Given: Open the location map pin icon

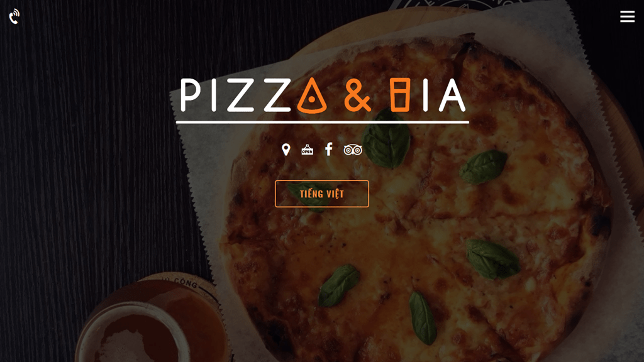Looking at the screenshot, I should [286, 150].
